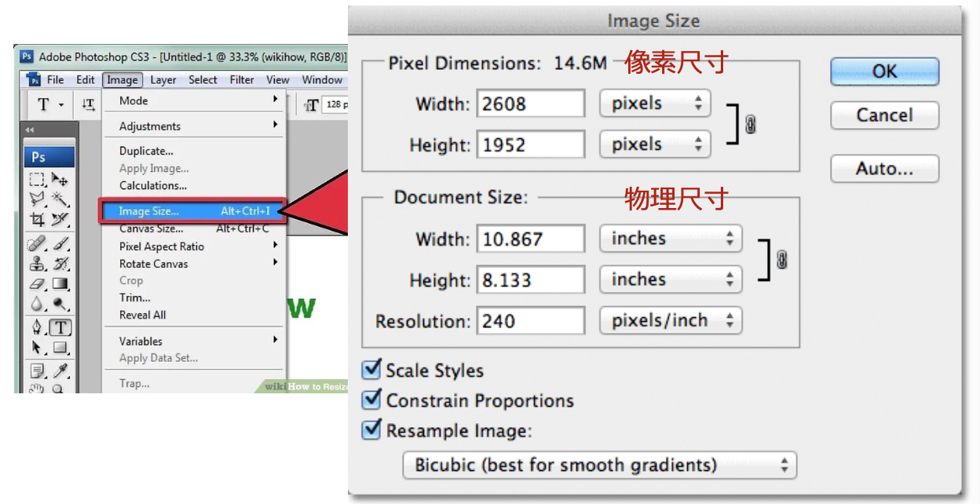Select the Move tool
This screenshot has height=504, width=980.
click(x=60, y=179)
